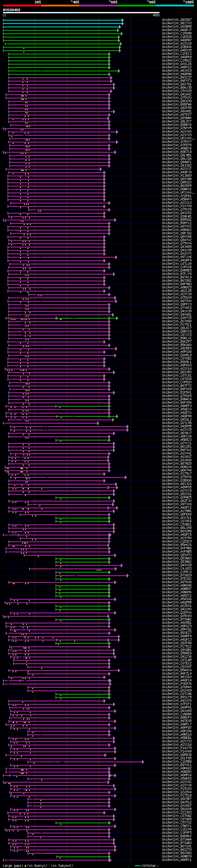The image size is (197, 868).
Task: Select hit UniRef100_Q41449
Action: click(177, 711)
